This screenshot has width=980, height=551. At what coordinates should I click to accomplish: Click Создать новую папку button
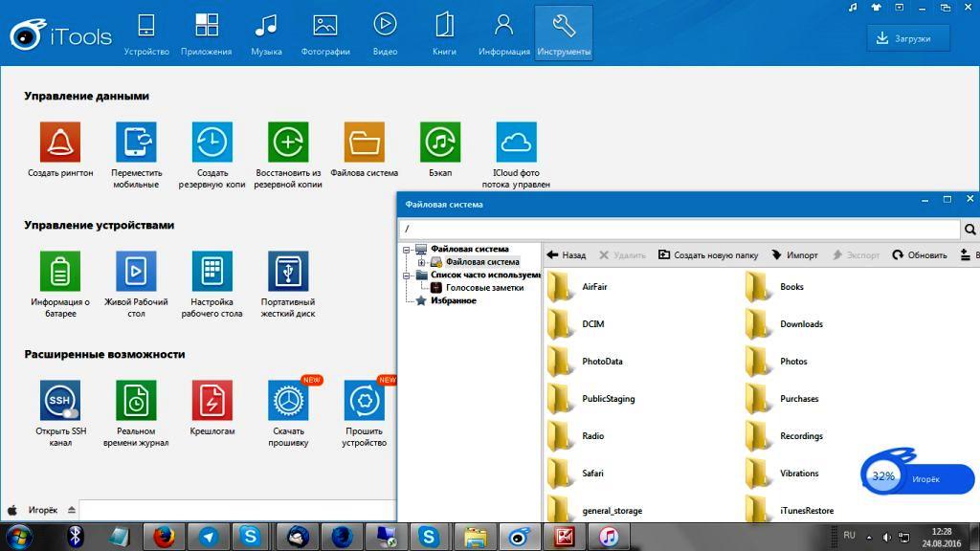tap(708, 254)
